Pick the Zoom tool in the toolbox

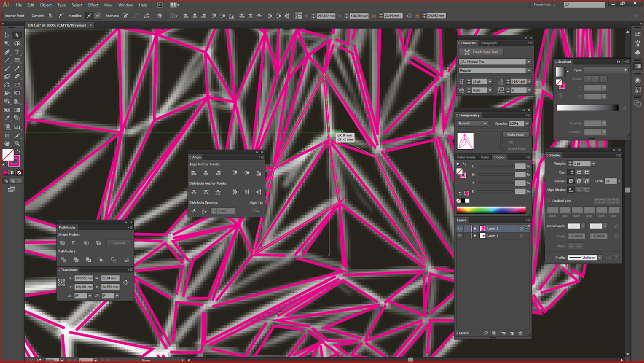17,144
